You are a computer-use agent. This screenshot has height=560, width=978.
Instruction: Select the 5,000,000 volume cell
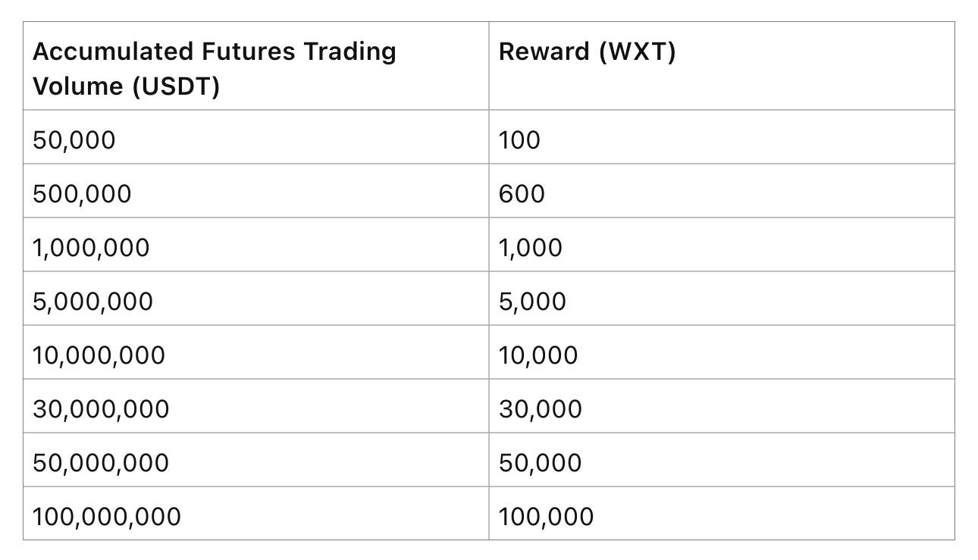click(x=255, y=299)
